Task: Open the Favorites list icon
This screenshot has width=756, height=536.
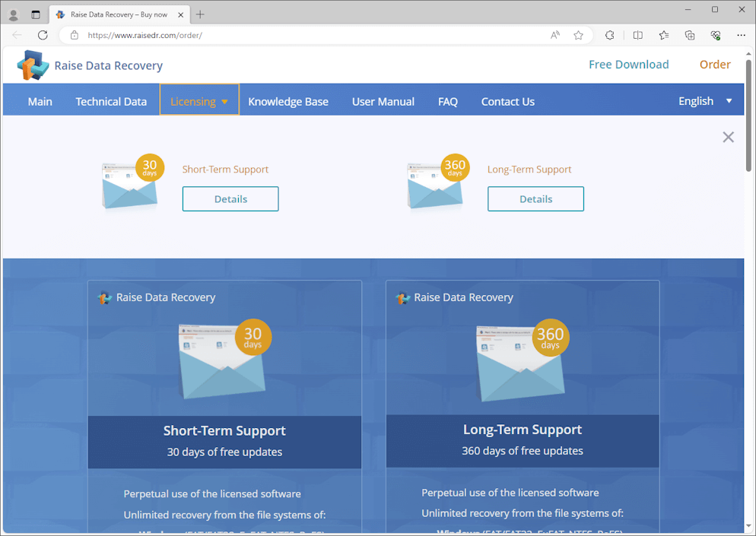Action: pos(664,35)
